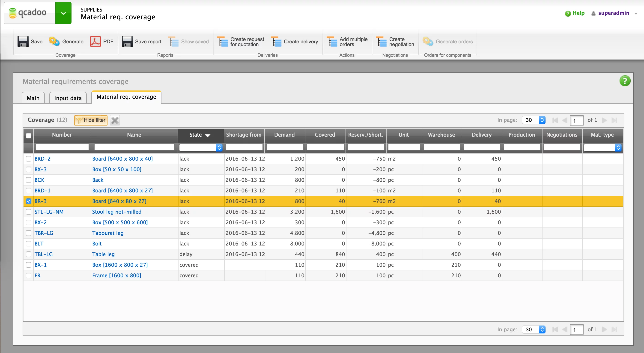Check the TBL-LG row checkbox
Viewport: 644px width, 353px height.
tap(29, 254)
